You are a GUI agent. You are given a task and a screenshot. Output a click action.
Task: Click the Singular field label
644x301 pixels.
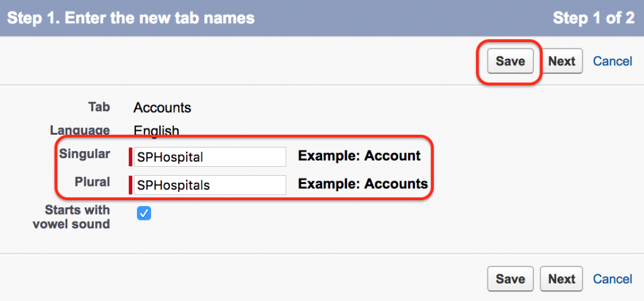pos(85,154)
